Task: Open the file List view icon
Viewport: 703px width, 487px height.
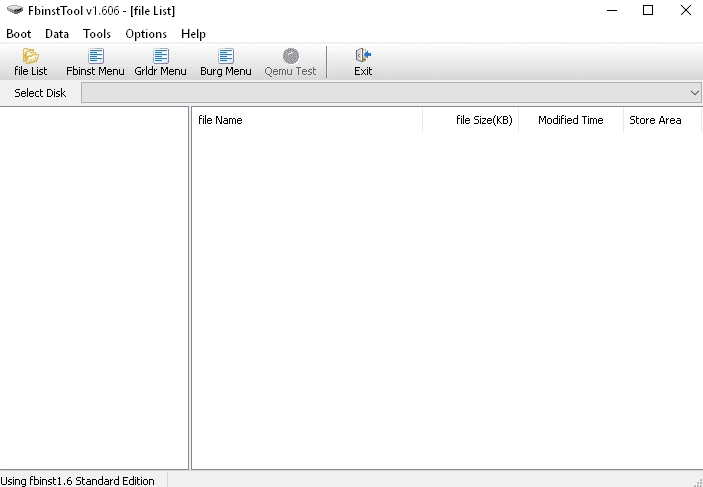Action: [30, 62]
